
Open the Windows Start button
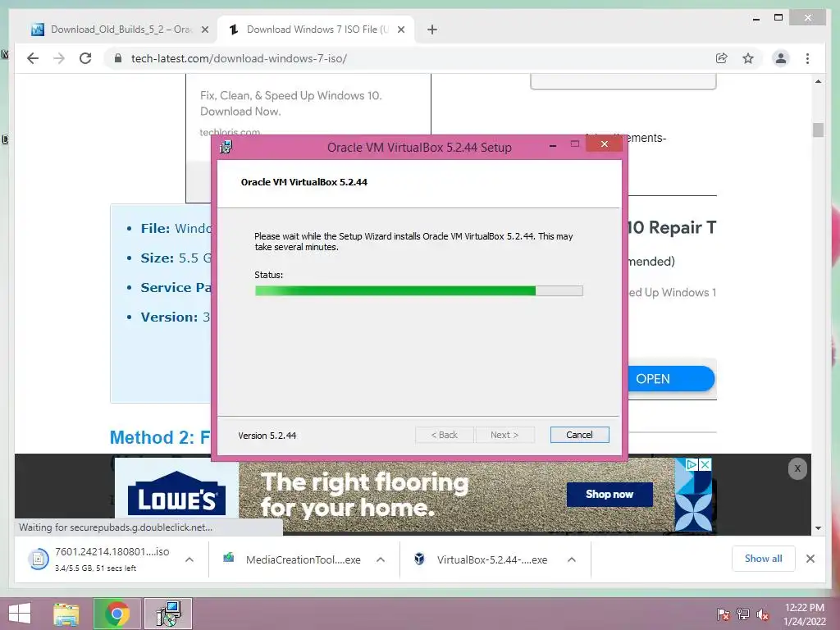tap(20, 614)
